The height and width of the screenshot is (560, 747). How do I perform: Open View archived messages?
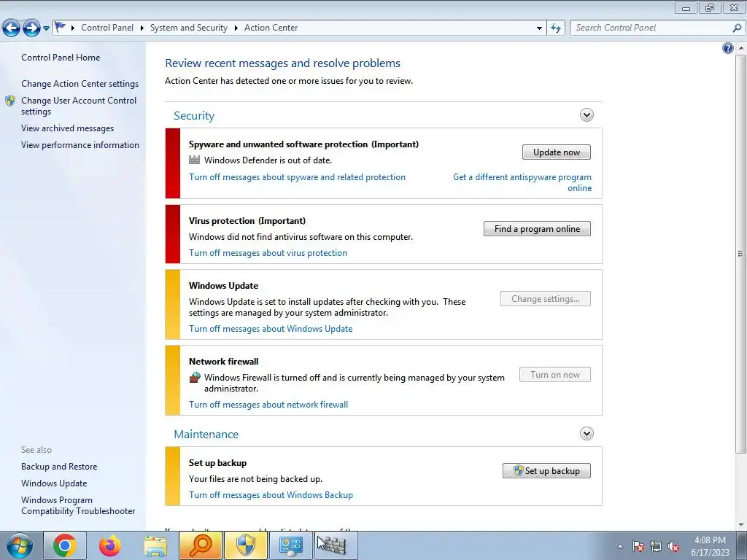[x=67, y=128]
